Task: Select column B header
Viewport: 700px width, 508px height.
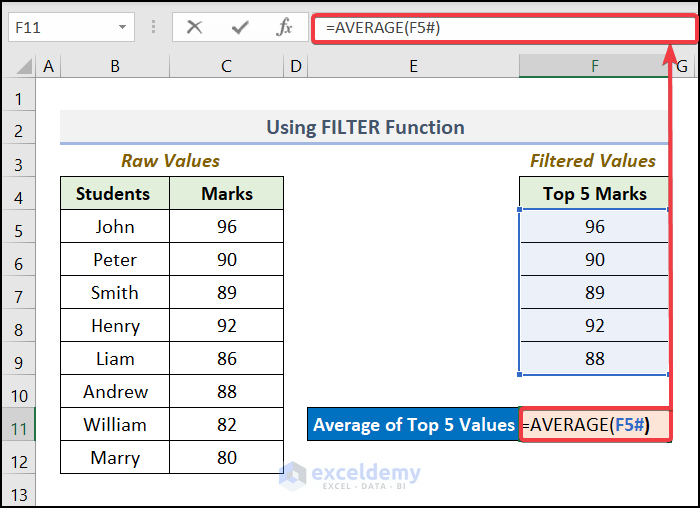Action: pyautogui.click(x=115, y=67)
